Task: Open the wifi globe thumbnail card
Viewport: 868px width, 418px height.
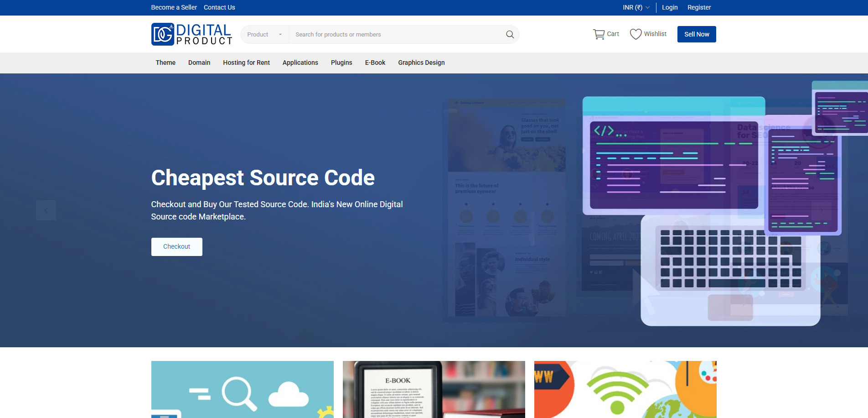Action: click(625, 389)
